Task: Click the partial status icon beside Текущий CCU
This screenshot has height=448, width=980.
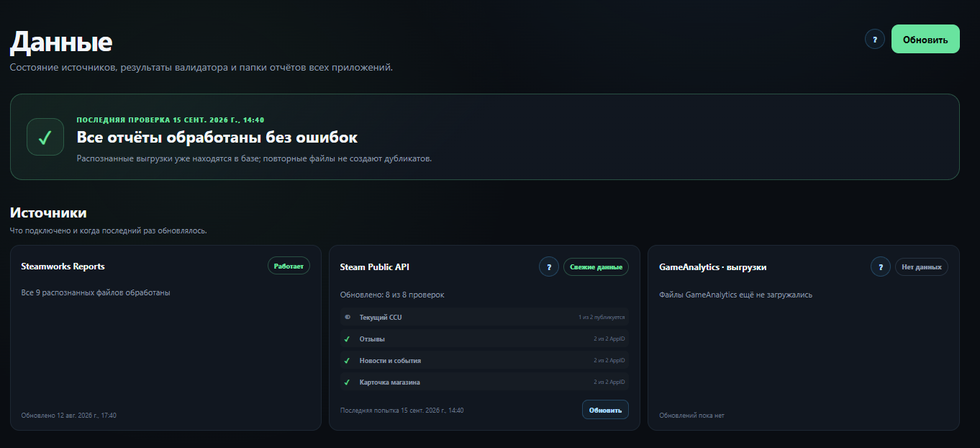Action: tap(348, 317)
